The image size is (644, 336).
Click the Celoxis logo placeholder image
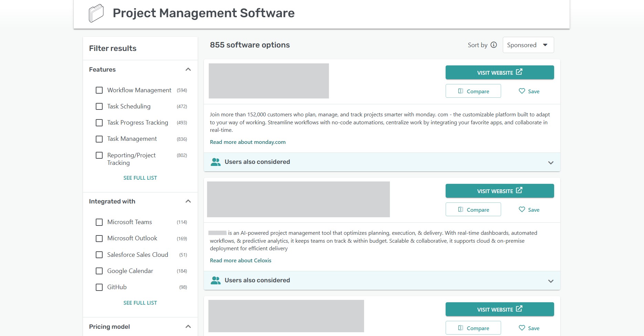pyautogui.click(x=298, y=199)
